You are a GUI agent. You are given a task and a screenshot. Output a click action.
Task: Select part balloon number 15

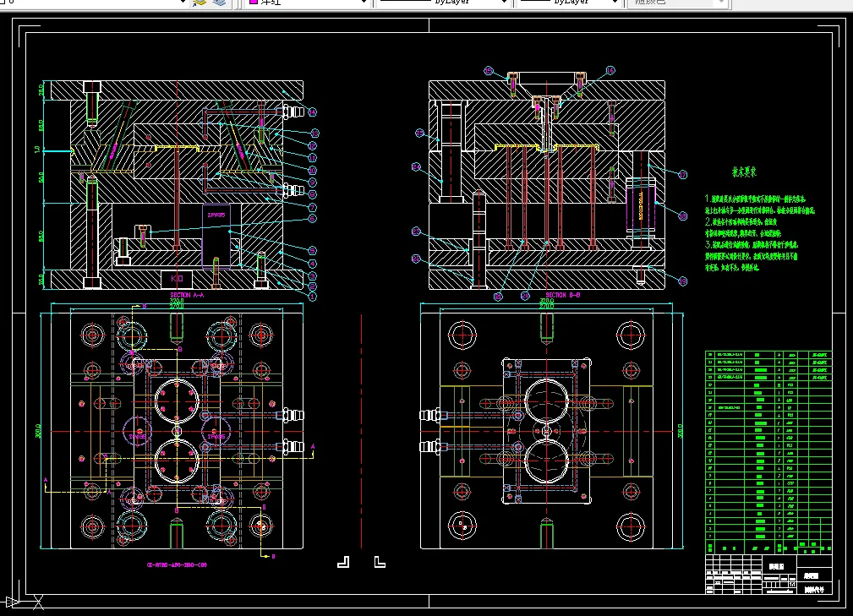click(489, 71)
